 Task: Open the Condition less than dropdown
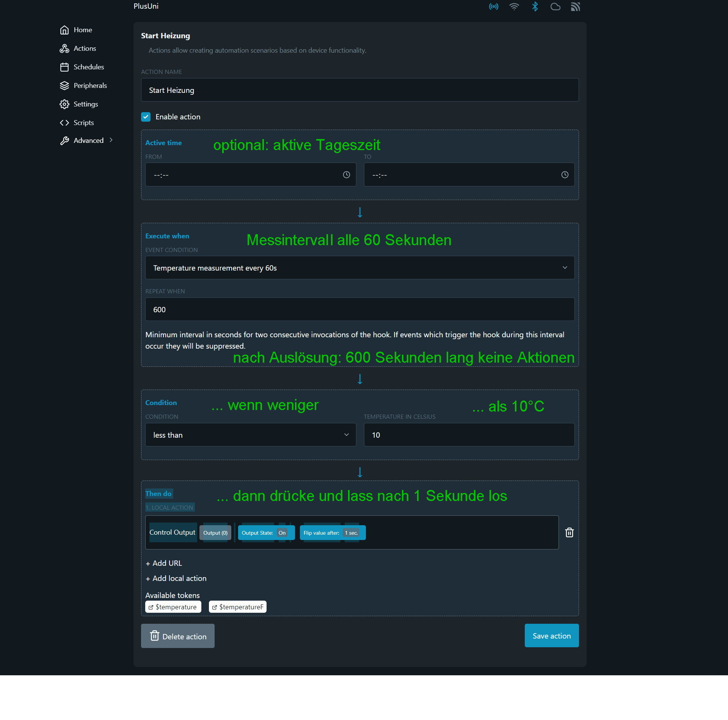[250, 435]
